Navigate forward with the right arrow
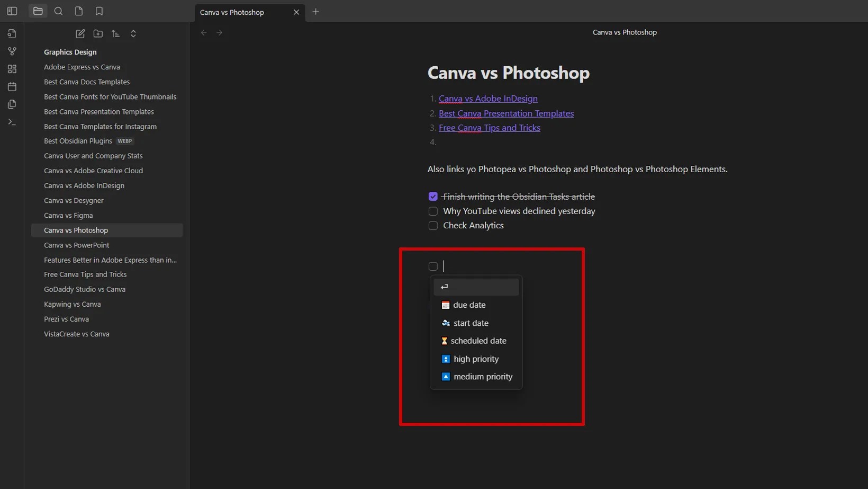The width and height of the screenshot is (868, 489). [219, 33]
